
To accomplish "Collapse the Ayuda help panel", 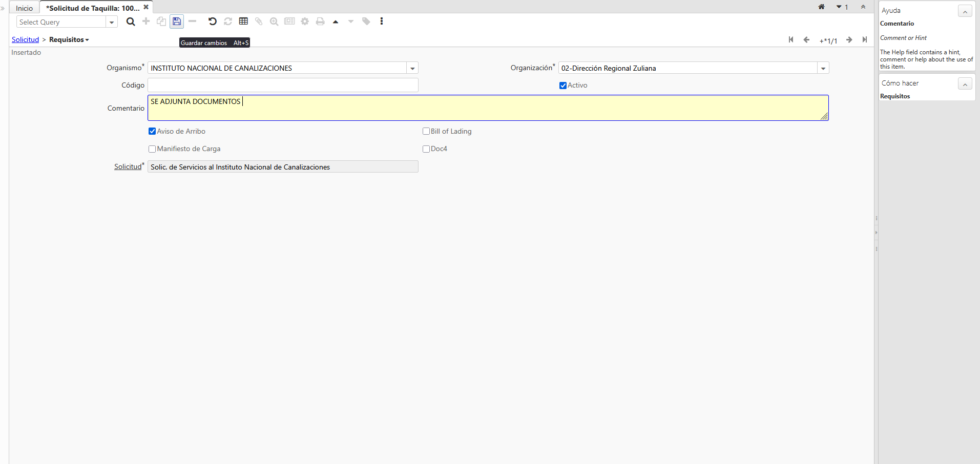I will 965,11.
